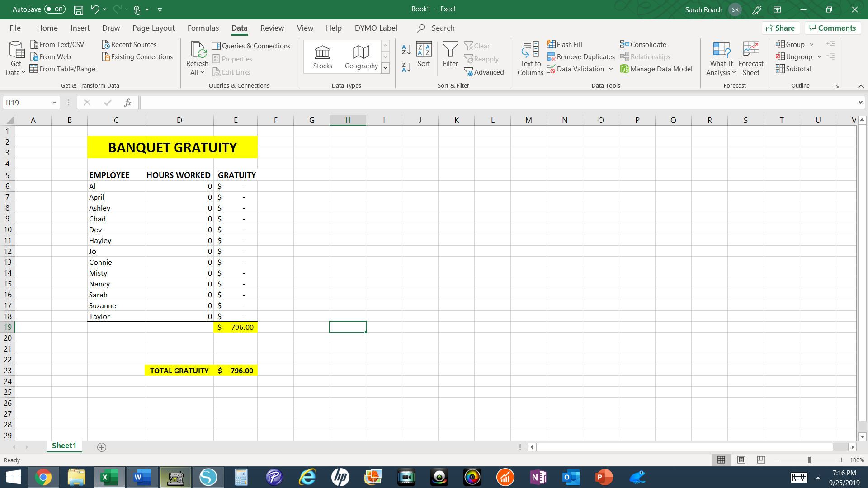The height and width of the screenshot is (488, 868).
Task: Open Chrome from the Windows taskbar
Action: click(x=43, y=477)
